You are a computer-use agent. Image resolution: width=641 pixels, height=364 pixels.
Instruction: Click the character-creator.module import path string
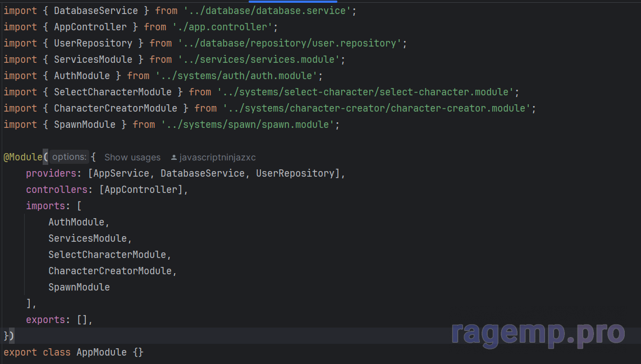(376, 108)
